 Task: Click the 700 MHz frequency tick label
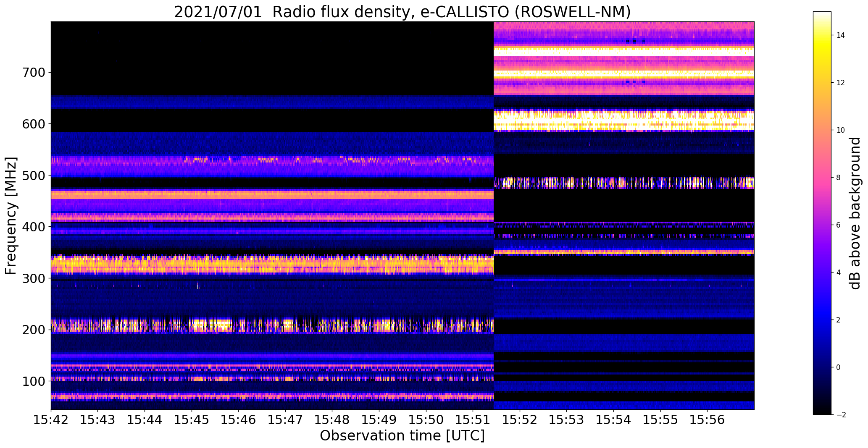coord(33,73)
